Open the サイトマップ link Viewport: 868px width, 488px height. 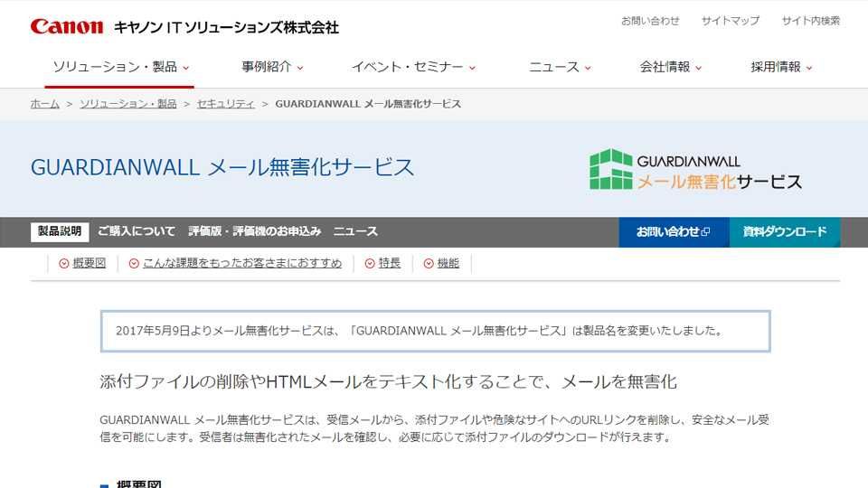pyautogui.click(x=730, y=21)
